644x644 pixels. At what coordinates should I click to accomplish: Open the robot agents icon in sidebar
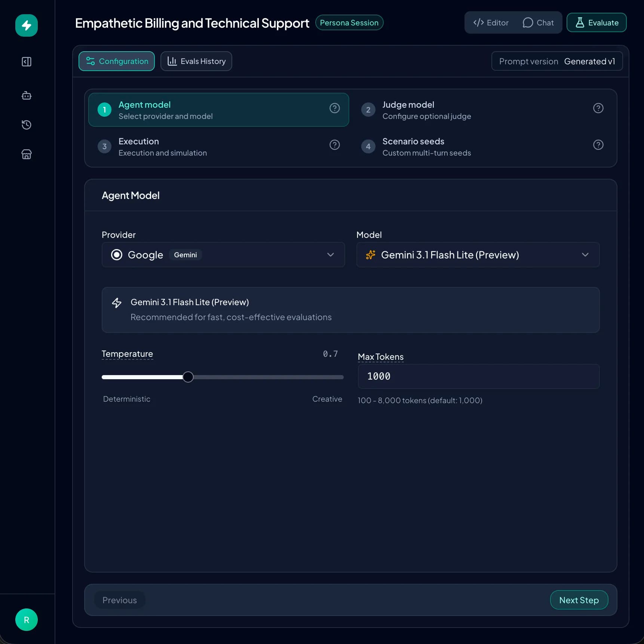point(27,95)
